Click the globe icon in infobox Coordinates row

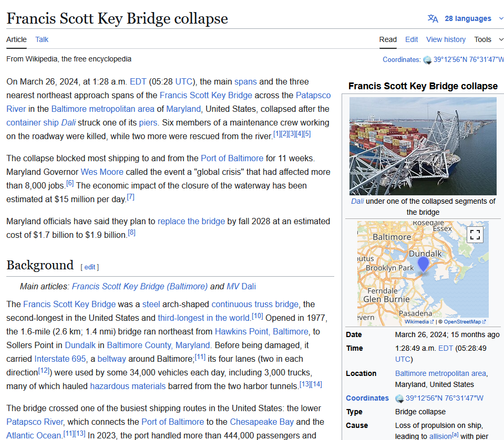click(x=399, y=398)
